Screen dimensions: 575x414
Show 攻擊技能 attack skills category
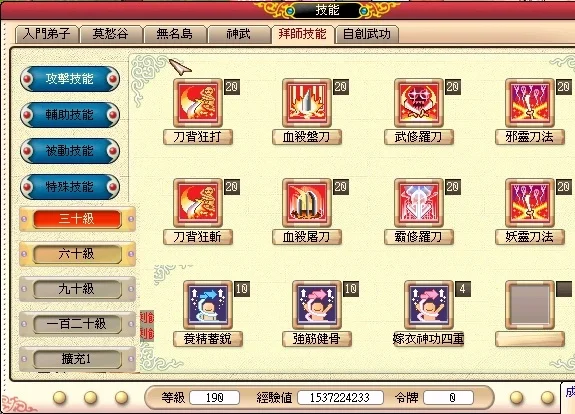[70, 79]
